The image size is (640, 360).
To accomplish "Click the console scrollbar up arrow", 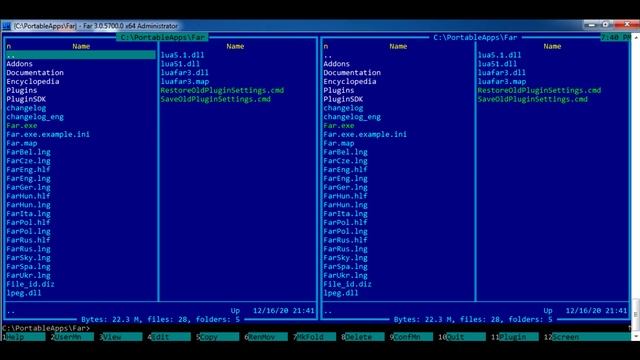I will click(x=636, y=37).
